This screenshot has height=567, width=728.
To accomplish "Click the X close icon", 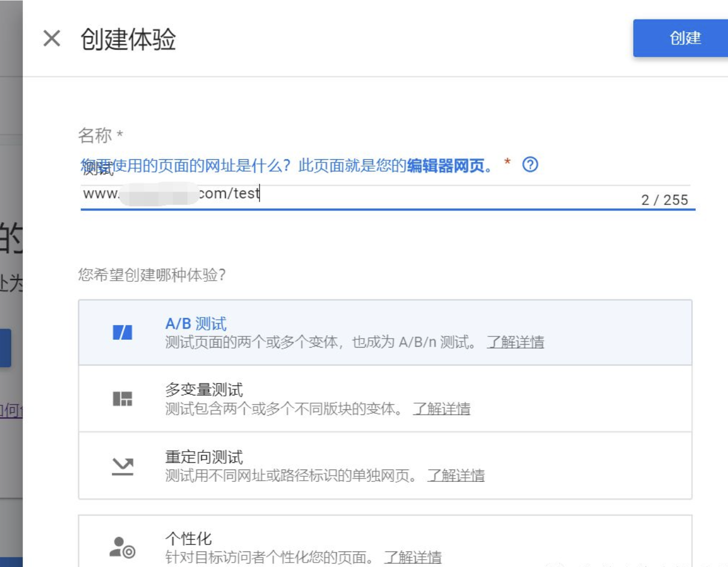I will pyautogui.click(x=52, y=39).
